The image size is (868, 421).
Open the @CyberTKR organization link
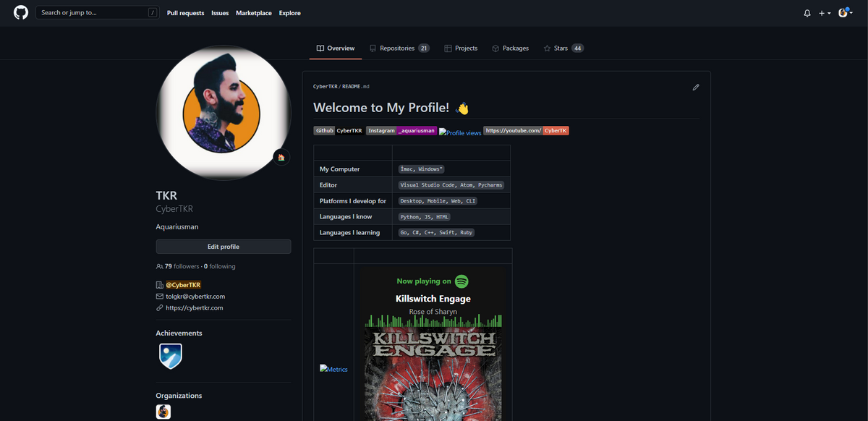pyautogui.click(x=183, y=285)
